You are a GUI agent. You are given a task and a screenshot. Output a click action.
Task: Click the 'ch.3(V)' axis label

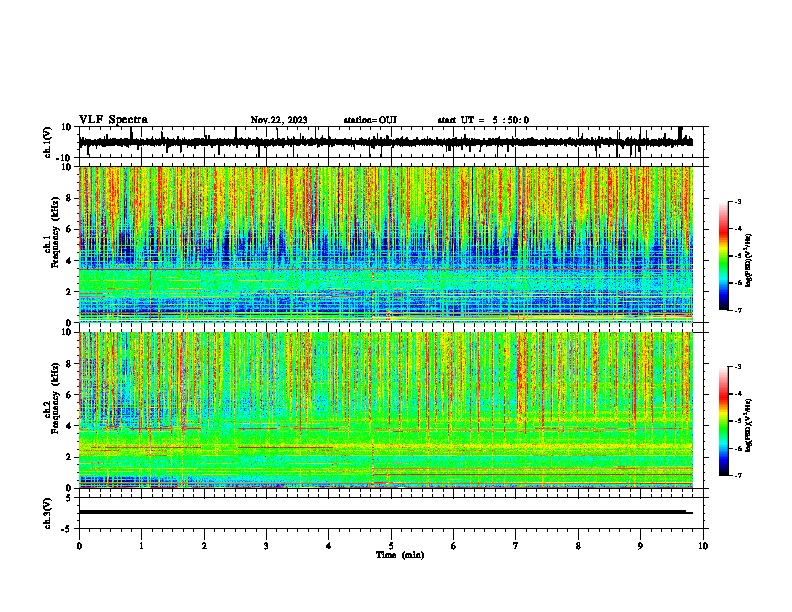(x=47, y=514)
